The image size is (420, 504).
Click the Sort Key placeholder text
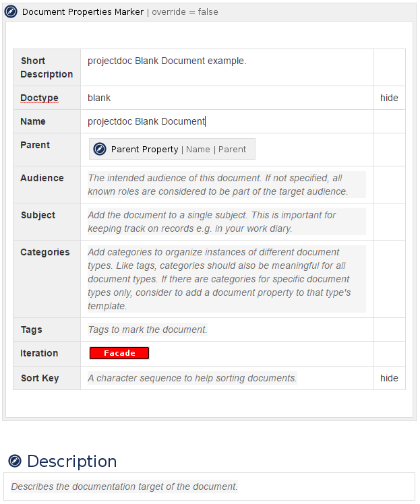point(192,378)
